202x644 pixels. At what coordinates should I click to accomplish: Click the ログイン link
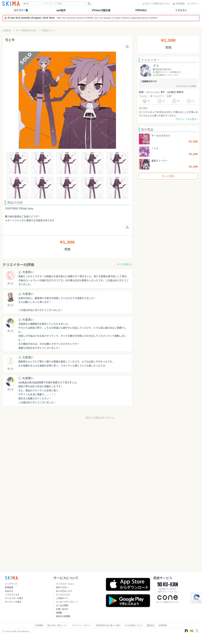[x=193, y=4]
